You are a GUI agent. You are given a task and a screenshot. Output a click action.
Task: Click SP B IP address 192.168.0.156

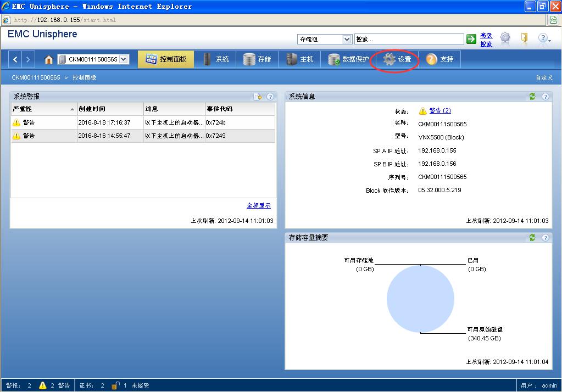coord(437,164)
